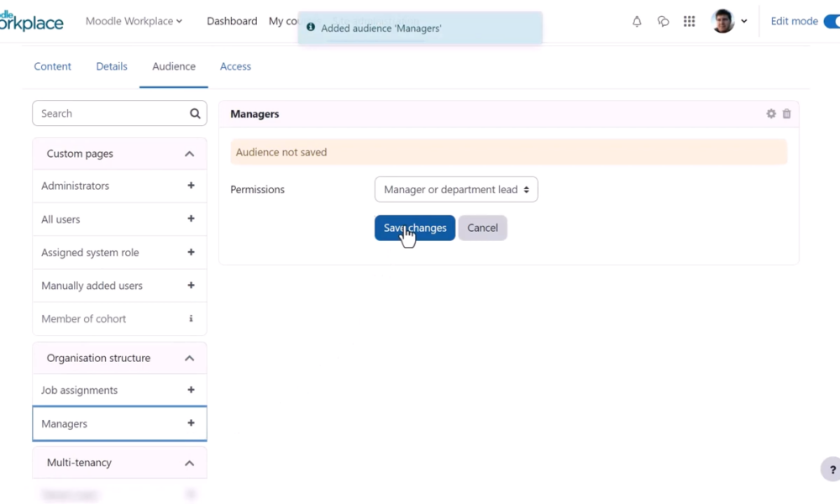Click the Save changes button
The width and height of the screenshot is (840, 504).
[x=414, y=228]
